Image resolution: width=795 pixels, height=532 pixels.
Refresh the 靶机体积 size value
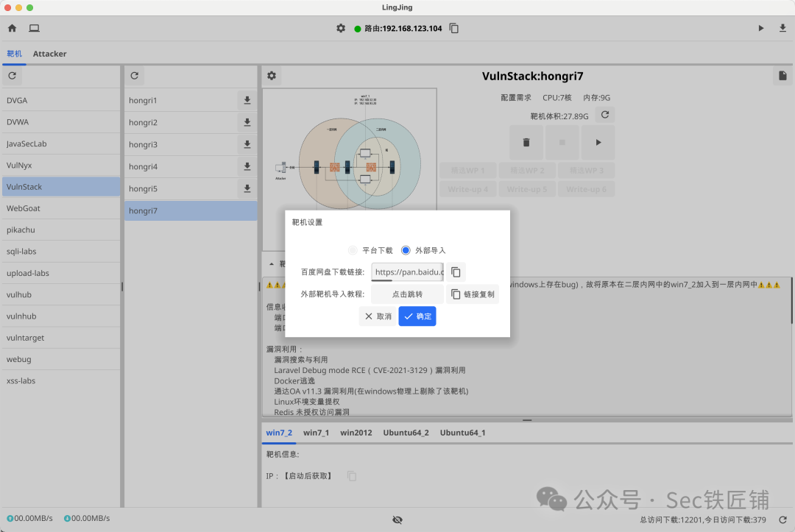tap(605, 114)
